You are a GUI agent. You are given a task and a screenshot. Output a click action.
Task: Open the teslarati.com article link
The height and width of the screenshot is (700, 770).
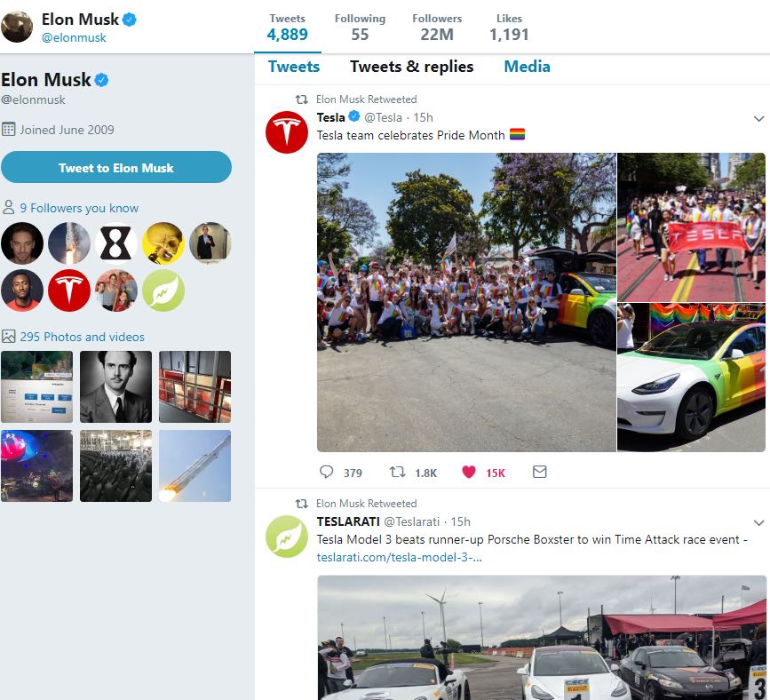point(400,557)
